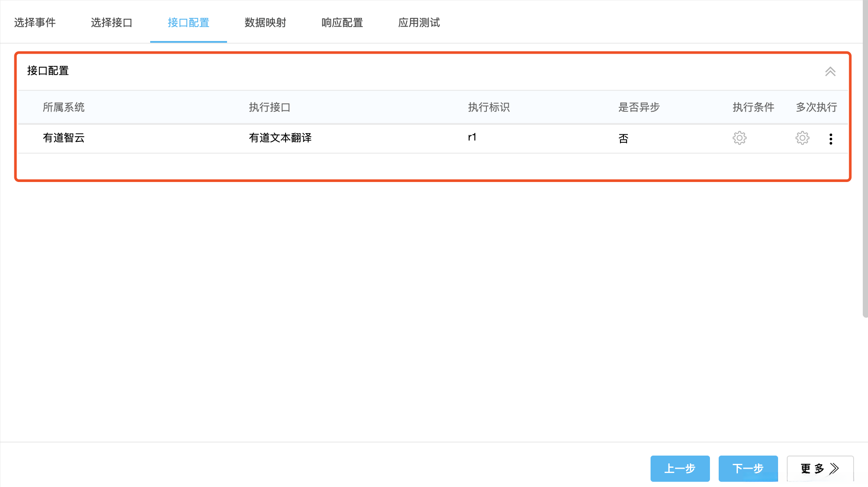Switch to the 选择接口 tab

click(112, 22)
